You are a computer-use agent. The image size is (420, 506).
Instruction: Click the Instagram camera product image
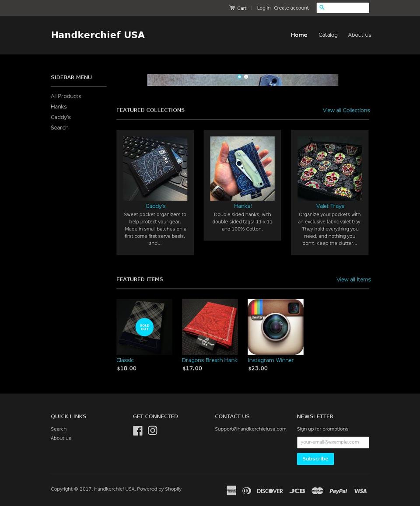pos(275,327)
